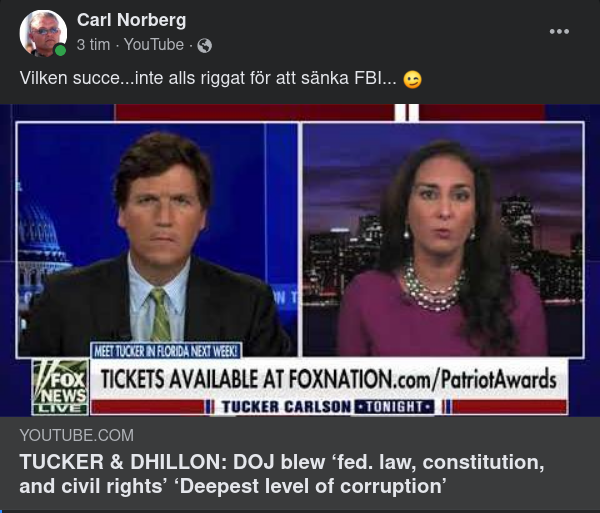Click the left video pane with suited man

click(157, 239)
